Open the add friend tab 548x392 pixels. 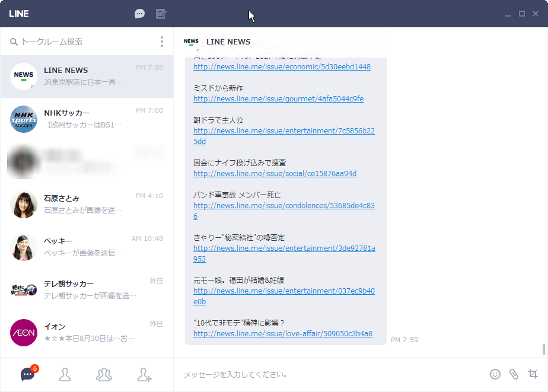pos(144,374)
